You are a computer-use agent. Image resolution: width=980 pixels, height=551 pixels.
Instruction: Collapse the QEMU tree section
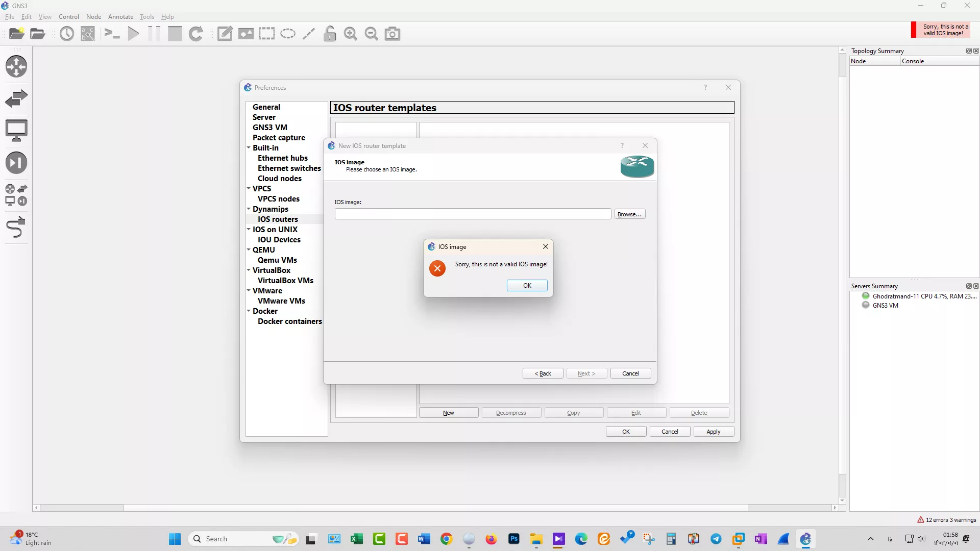point(249,250)
